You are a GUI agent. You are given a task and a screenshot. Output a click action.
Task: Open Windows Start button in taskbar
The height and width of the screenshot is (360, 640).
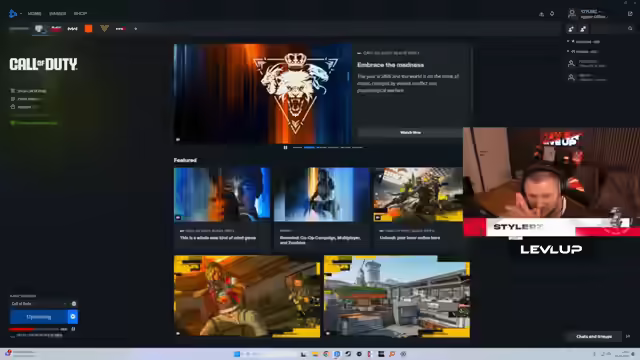(236, 354)
